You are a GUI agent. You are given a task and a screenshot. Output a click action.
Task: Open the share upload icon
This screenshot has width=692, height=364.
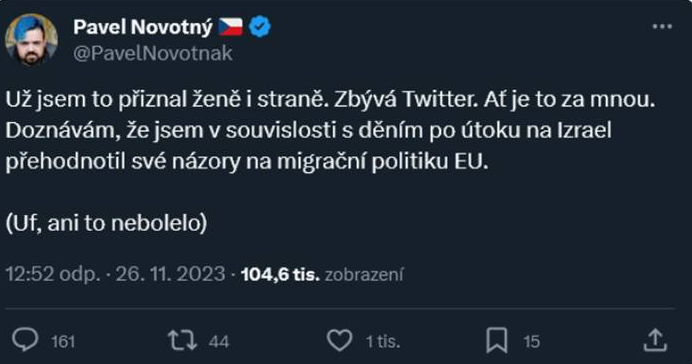coord(655,340)
